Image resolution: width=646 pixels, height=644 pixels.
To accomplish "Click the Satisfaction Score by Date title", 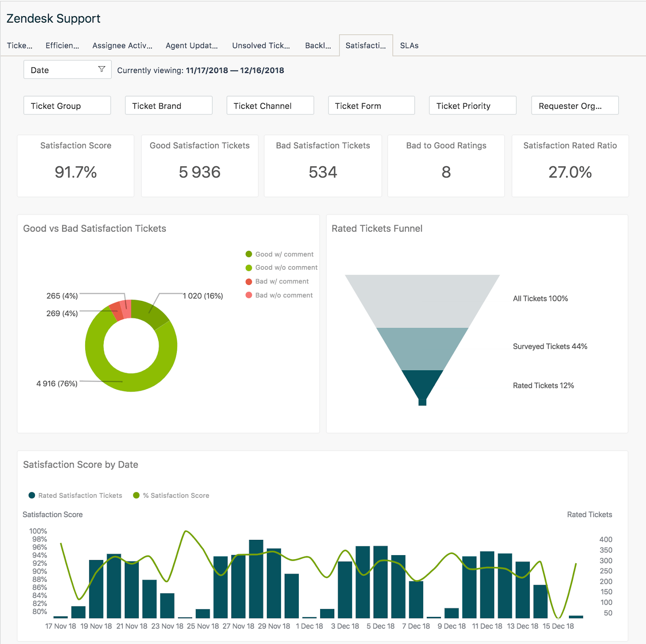I will (x=81, y=465).
